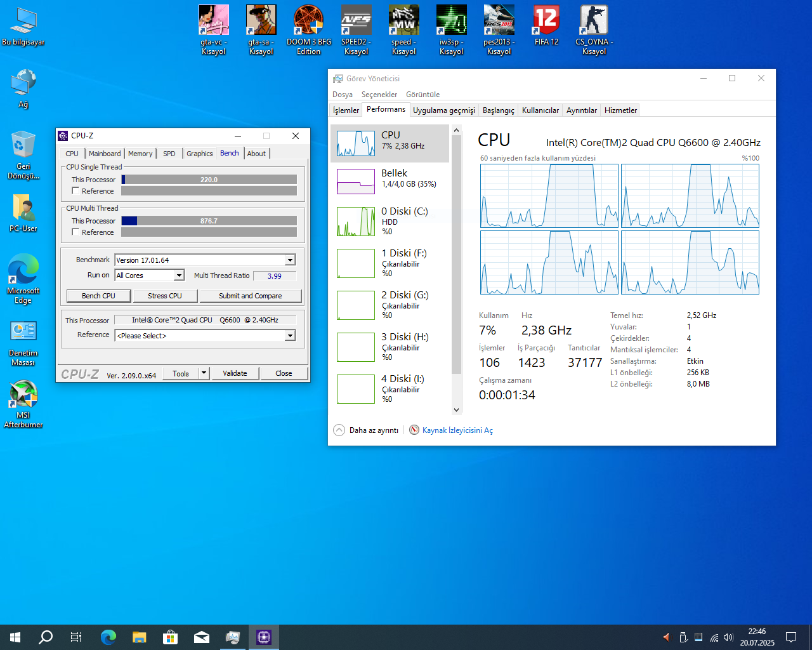The height and width of the screenshot is (650, 812).
Task: Open Hizmetler tab
Action: tap(620, 110)
